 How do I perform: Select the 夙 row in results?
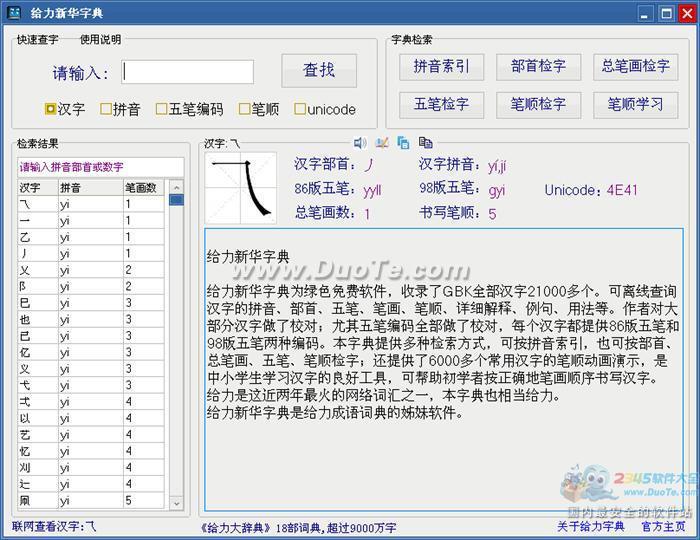pyautogui.click(x=91, y=501)
